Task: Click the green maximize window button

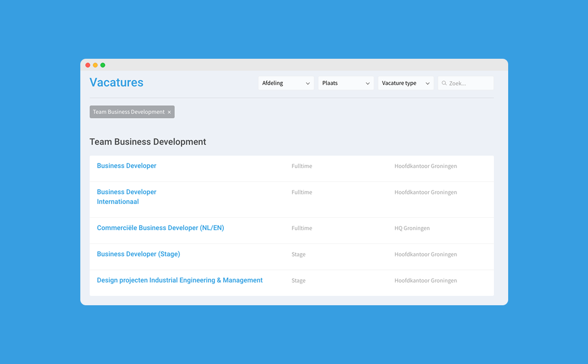Action: [103, 65]
